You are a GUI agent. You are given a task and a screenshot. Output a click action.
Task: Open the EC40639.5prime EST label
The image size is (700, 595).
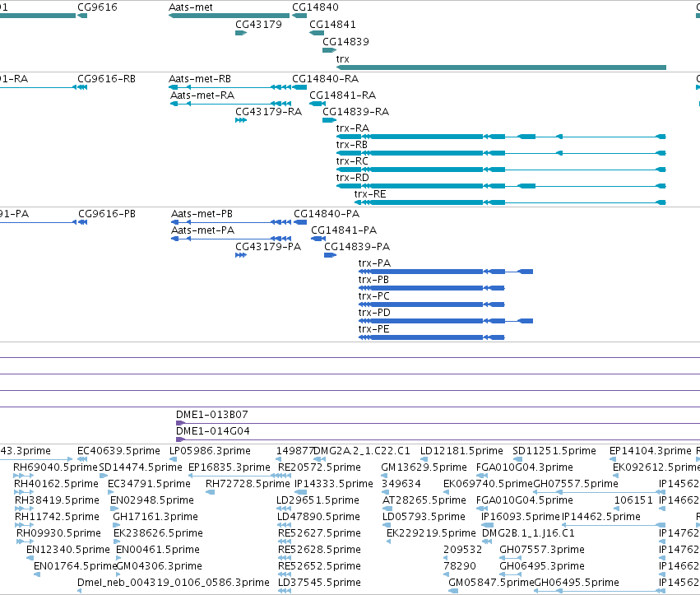coord(118,451)
